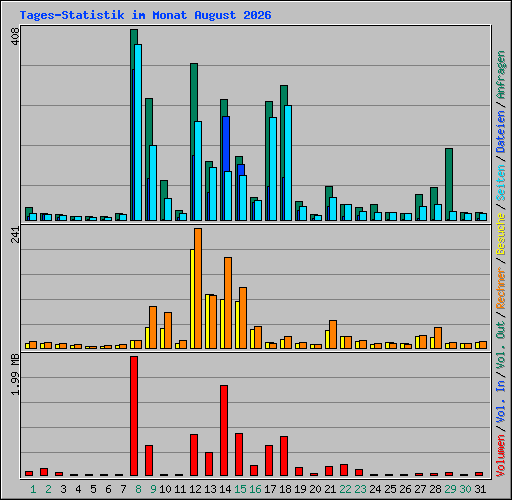Click the day 15 label on the x-axis
This screenshot has height=500, width=512.
click(240, 489)
